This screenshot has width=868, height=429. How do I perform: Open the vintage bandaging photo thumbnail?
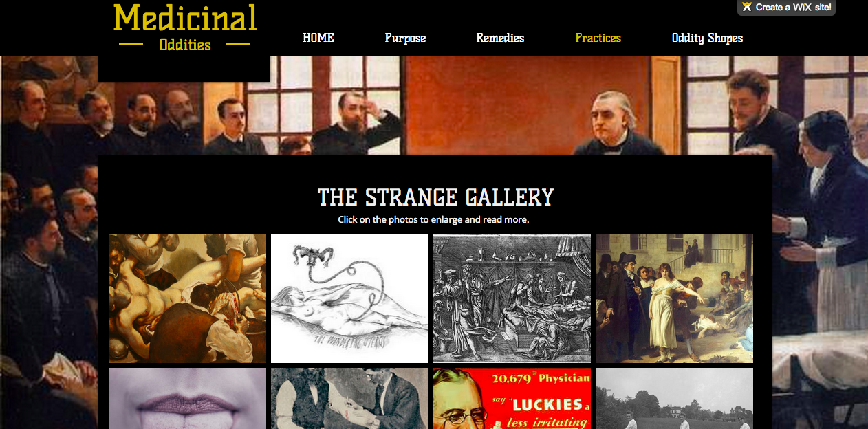click(349, 398)
